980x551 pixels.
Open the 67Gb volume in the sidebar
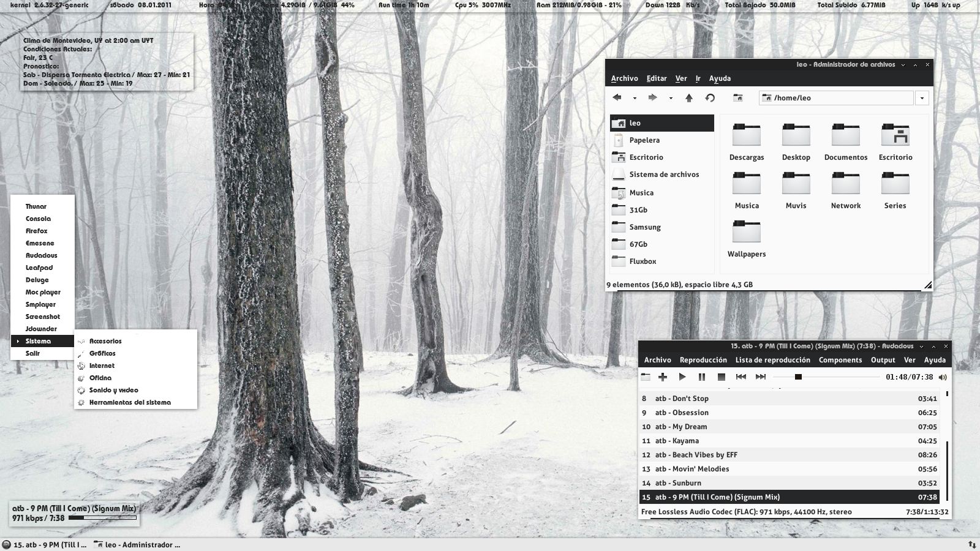coord(662,244)
